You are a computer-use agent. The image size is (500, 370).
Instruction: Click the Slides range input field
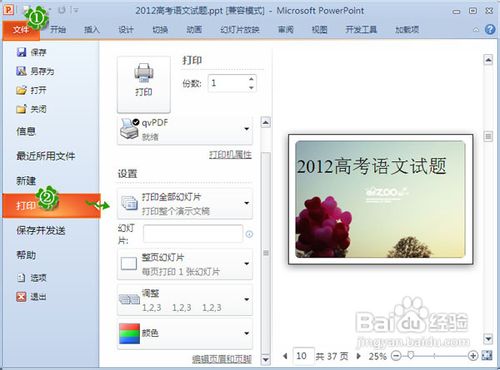point(193,234)
